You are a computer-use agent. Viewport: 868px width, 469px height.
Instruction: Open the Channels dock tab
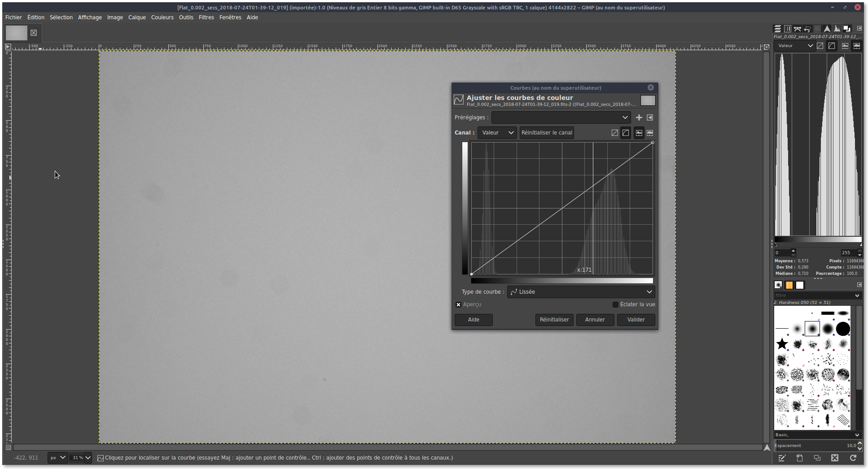coord(788,29)
